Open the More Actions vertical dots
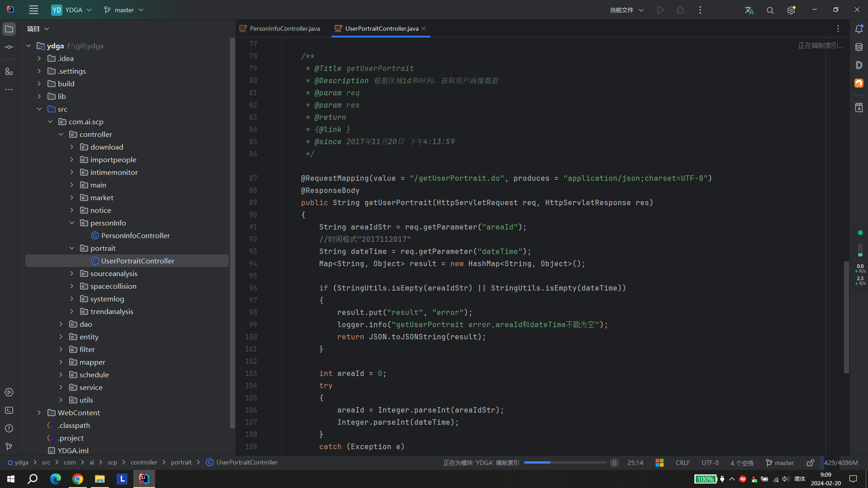Viewport: 868px width, 488px height. (x=700, y=10)
